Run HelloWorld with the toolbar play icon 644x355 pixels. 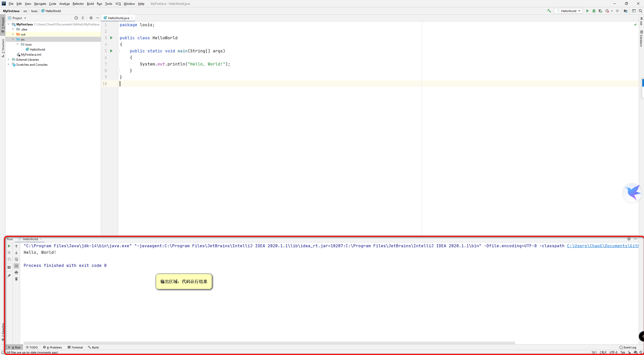coord(587,11)
